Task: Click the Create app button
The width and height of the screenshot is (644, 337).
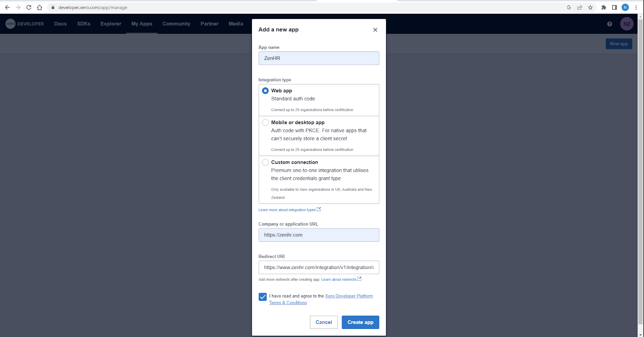Action: tap(360, 322)
